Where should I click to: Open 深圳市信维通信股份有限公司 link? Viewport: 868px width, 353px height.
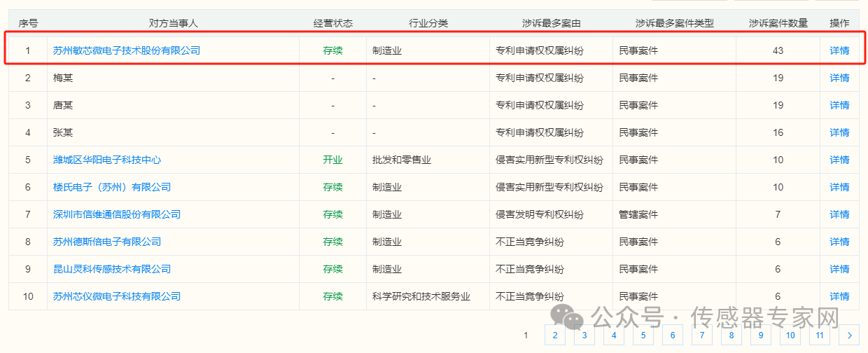(117, 214)
